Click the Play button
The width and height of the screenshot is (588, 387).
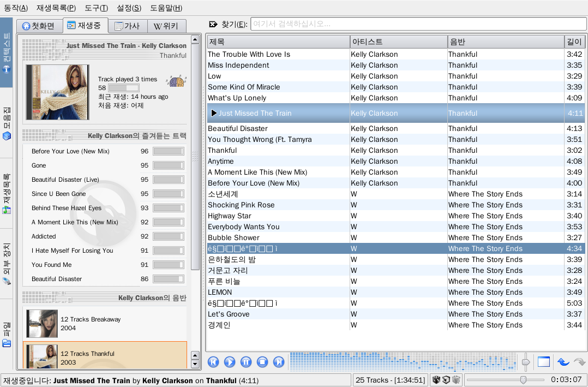(230, 362)
